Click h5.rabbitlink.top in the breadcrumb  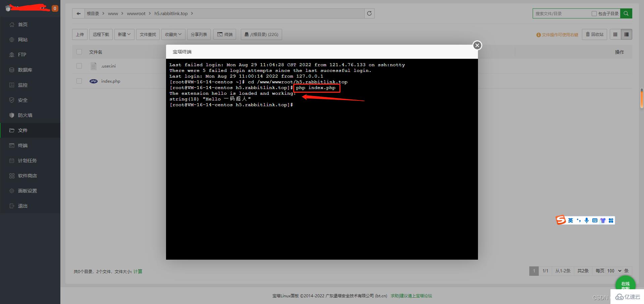(171, 13)
